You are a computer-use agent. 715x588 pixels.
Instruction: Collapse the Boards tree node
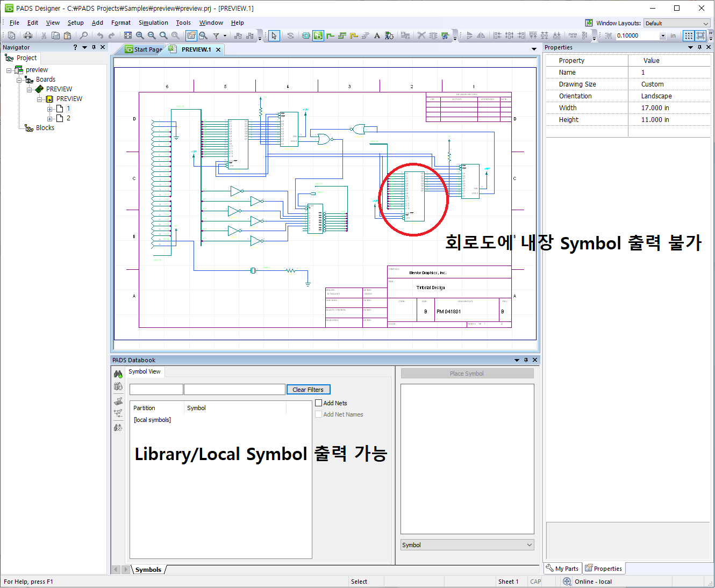point(19,80)
